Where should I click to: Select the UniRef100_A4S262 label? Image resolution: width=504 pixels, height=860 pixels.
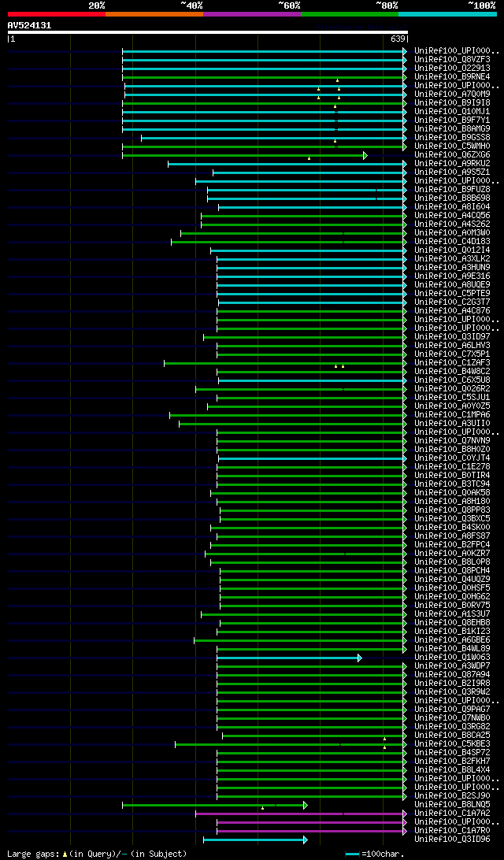pyautogui.click(x=453, y=224)
